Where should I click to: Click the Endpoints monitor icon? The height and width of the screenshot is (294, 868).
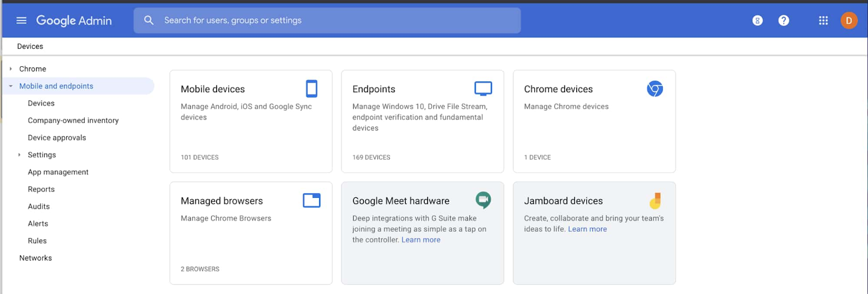[x=483, y=89]
